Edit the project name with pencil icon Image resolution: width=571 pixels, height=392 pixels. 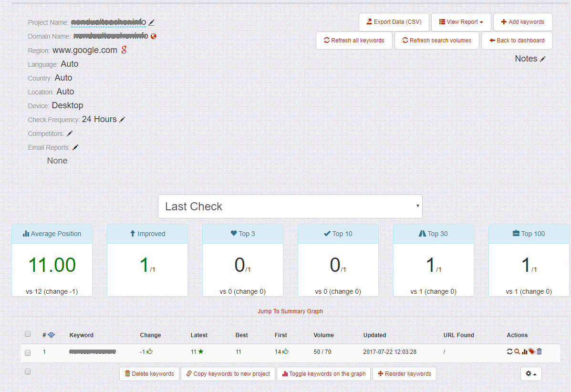click(x=152, y=22)
